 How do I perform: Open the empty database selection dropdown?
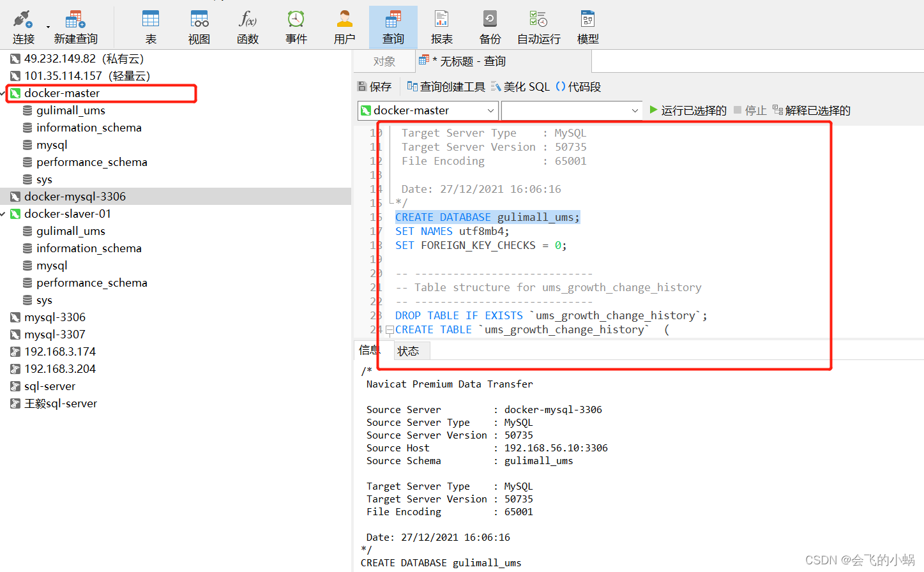coord(572,110)
